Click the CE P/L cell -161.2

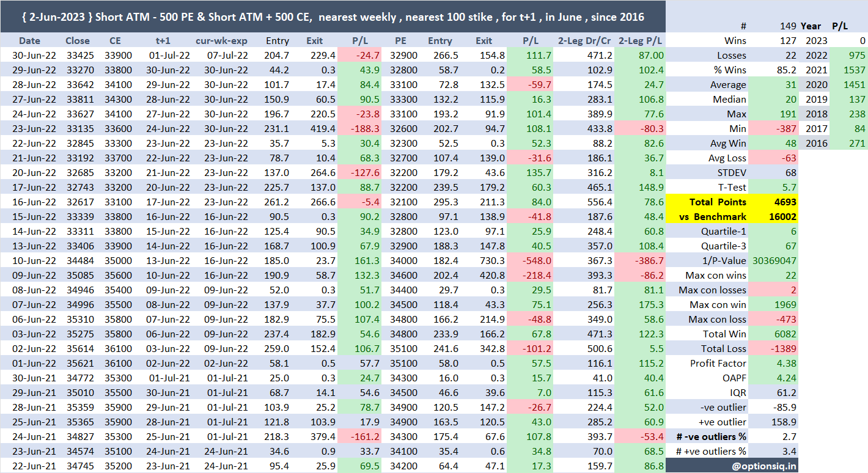(366, 437)
